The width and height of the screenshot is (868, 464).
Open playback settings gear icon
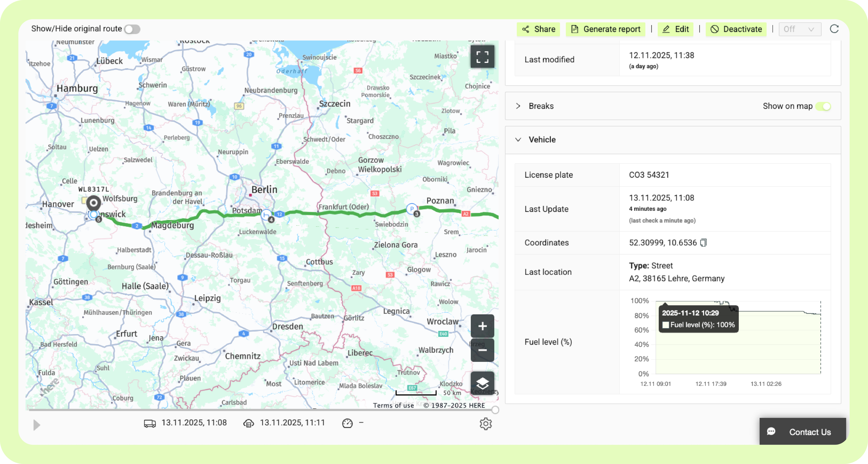pyautogui.click(x=485, y=424)
